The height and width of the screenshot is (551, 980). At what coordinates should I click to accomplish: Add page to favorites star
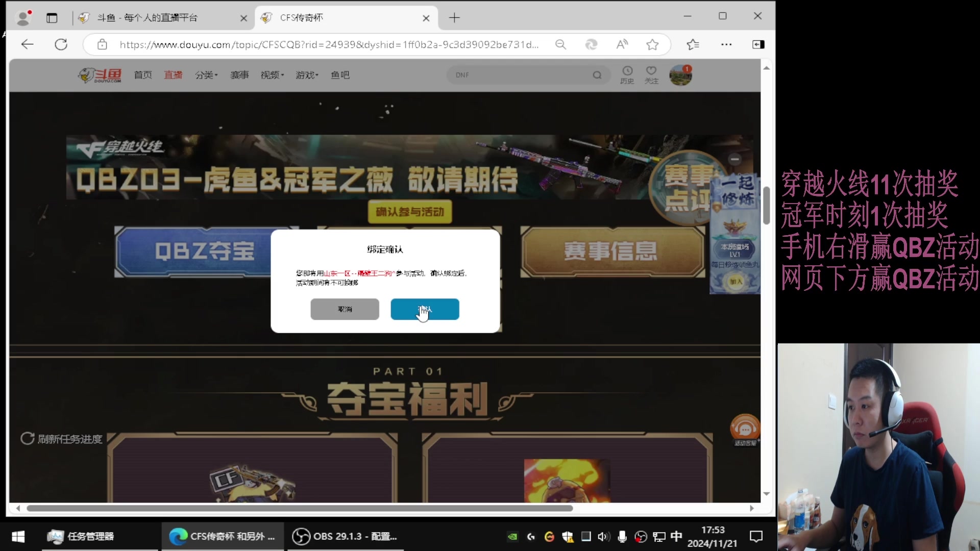click(652, 44)
